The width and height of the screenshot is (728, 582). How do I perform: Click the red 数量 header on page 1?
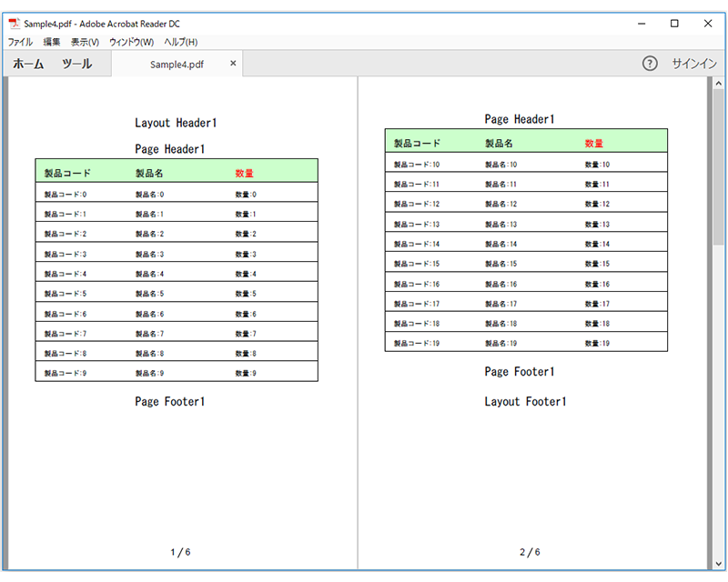(244, 173)
